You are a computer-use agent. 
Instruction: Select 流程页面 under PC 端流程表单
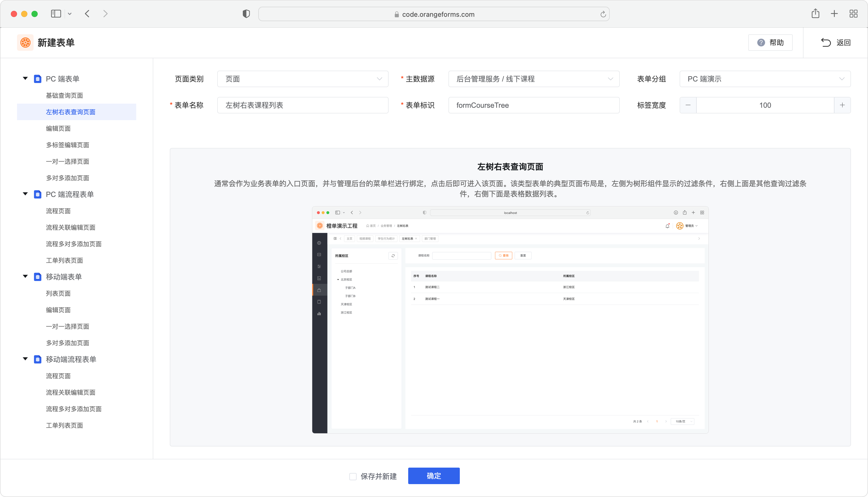click(58, 211)
